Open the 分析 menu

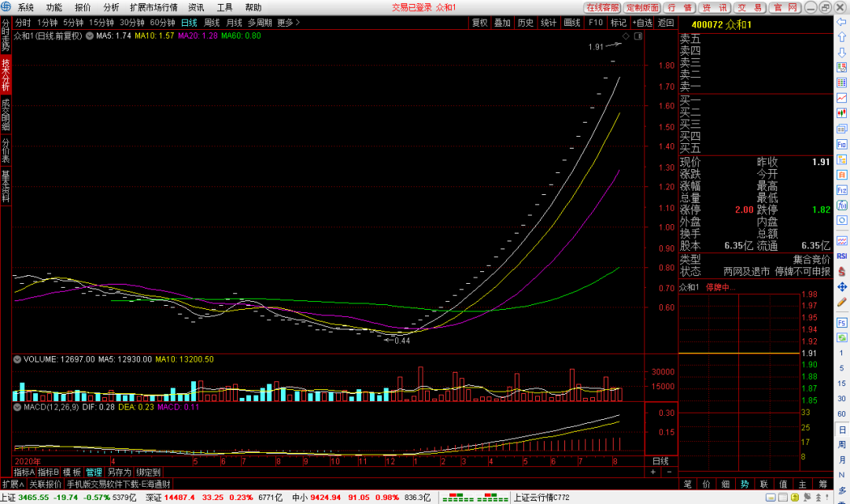(111, 7)
